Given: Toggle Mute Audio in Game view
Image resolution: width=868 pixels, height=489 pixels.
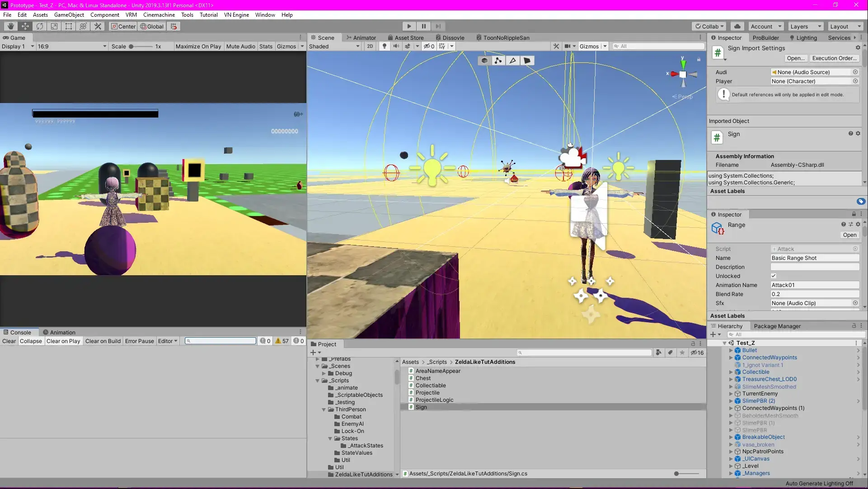Looking at the screenshot, I should click(240, 46).
